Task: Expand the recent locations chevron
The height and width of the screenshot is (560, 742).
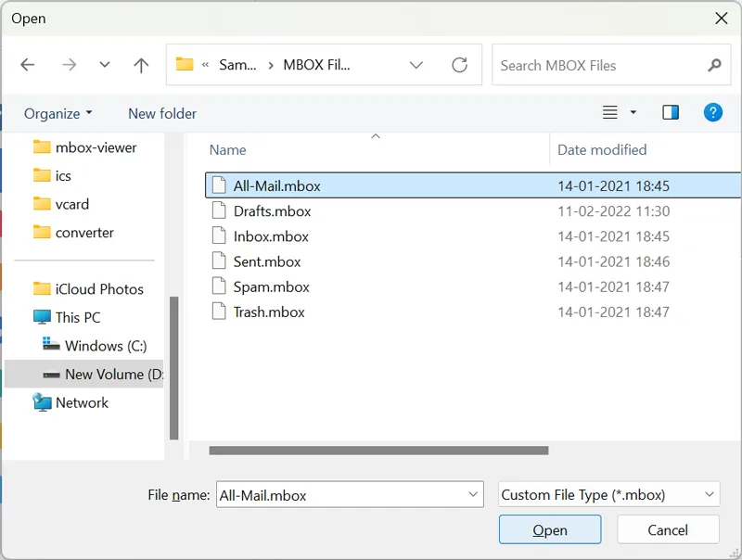Action: (x=105, y=65)
